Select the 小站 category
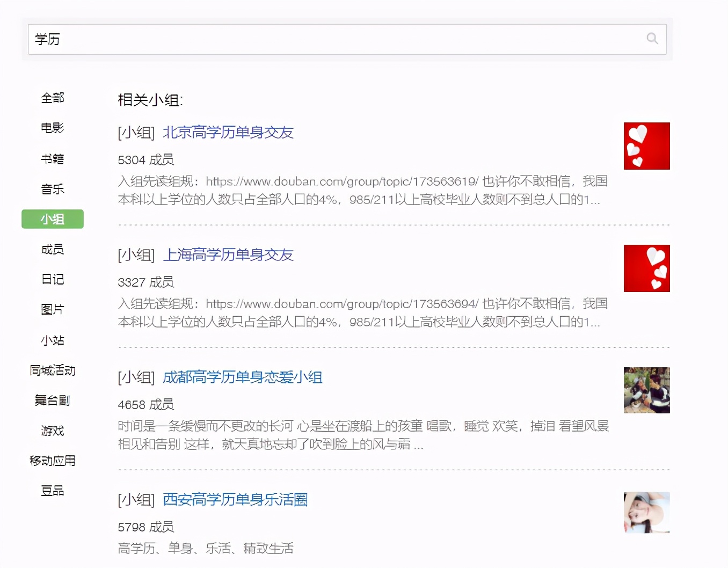The width and height of the screenshot is (728, 568). (53, 340)
